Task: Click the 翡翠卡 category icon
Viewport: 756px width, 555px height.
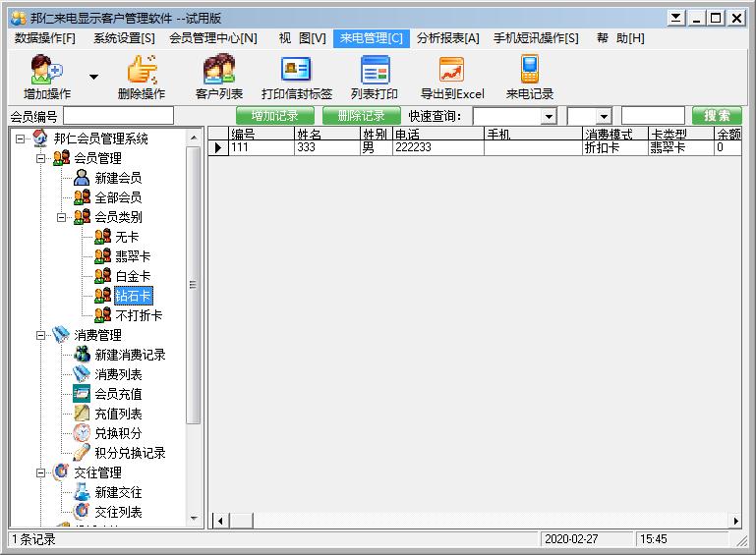Action: (102, 256)
